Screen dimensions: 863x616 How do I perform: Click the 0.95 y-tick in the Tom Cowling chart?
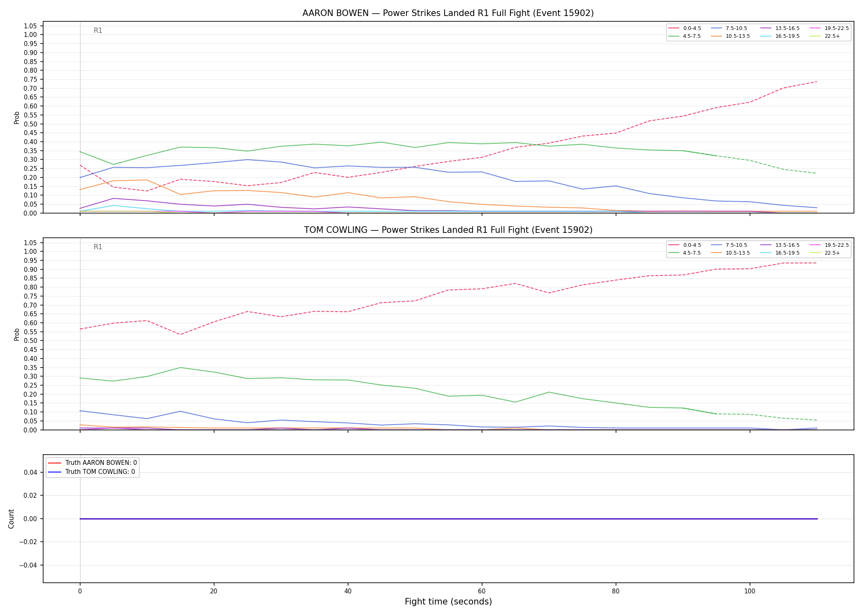(x=31, y=260)
